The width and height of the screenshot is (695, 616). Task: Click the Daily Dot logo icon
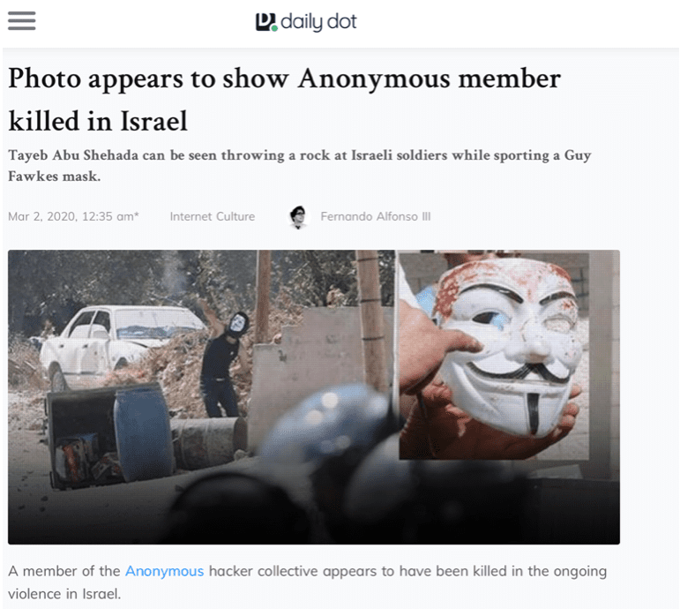tap(266, 22)
